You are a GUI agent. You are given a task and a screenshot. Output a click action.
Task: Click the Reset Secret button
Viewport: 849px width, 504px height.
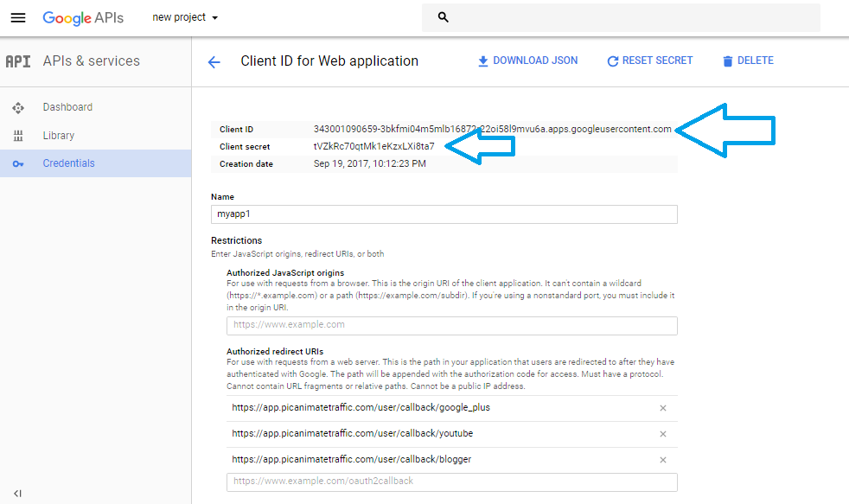point(650,61)
